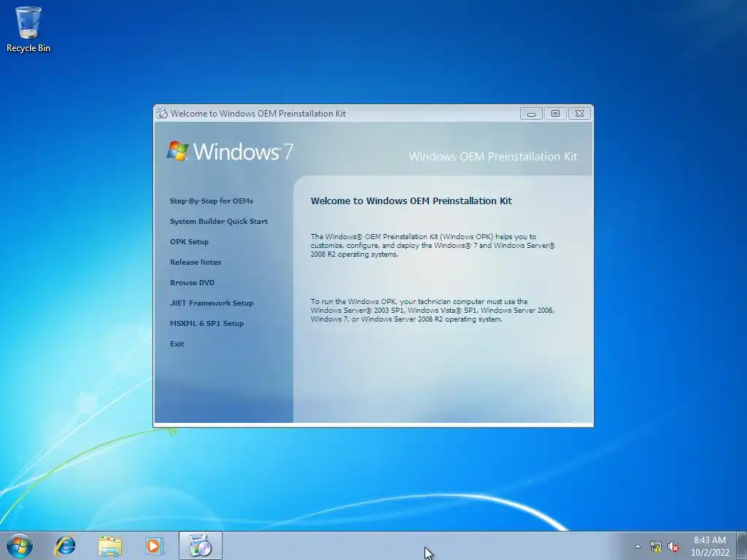Close the Preinstallation Kit window
The height and width of the screenshot is (560, 747).
[x=579, y=113]
